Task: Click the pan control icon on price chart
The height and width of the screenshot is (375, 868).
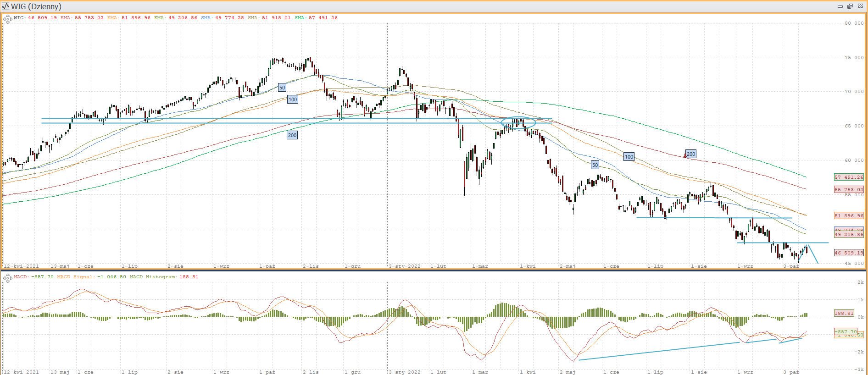Action: coord(7,19)
